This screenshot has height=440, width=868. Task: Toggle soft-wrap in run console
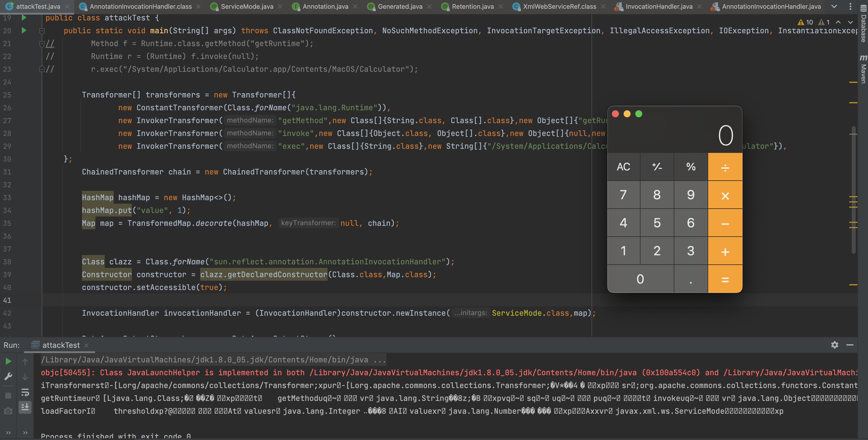[25, 392]
